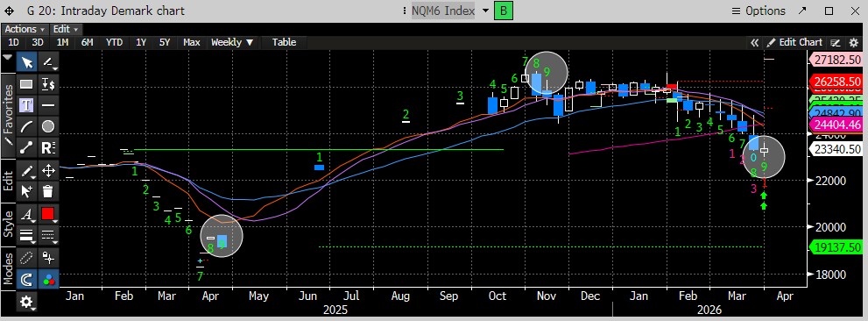Screen dimensions: 868x321
Task: Toggle the magnet mode button
Action: point(27,279)
